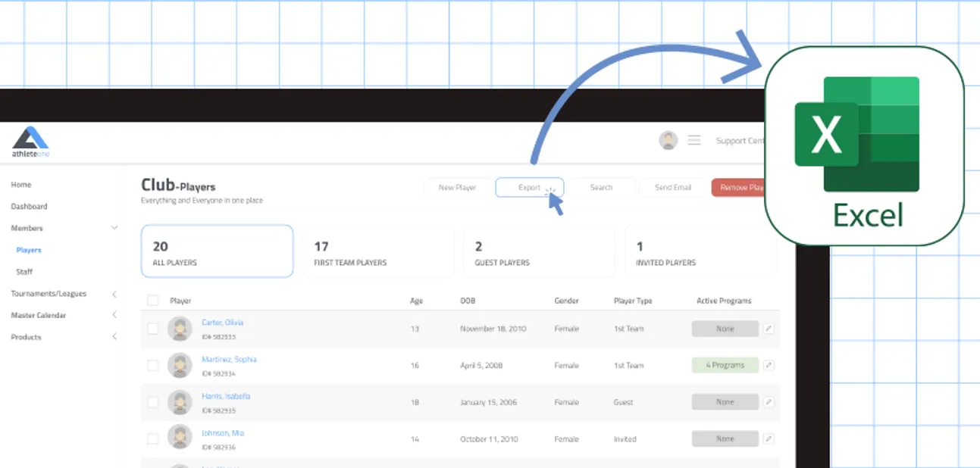The height and width of the screenshot is (468, 980).
Task: Click Johnson, Mia's avatar
Action: (x=180, y=437)
